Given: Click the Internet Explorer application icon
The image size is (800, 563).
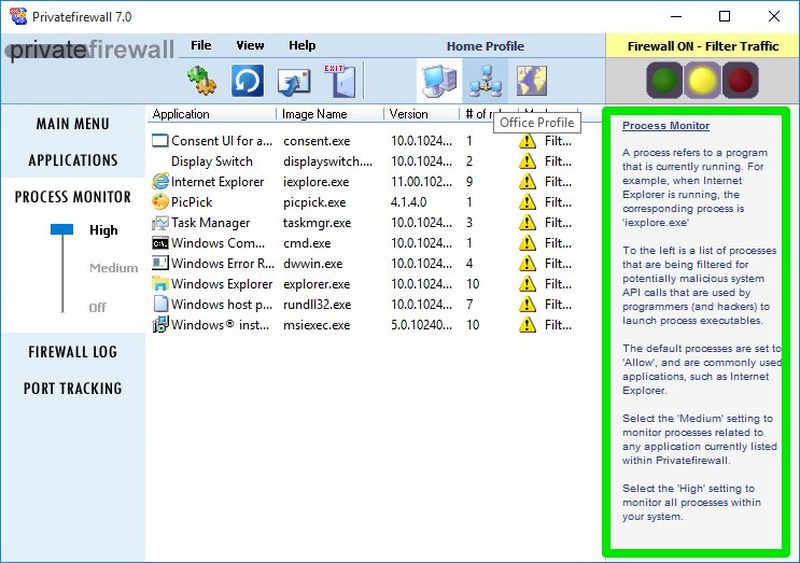Looking at the screenshot, I should [x=160, y=181].
